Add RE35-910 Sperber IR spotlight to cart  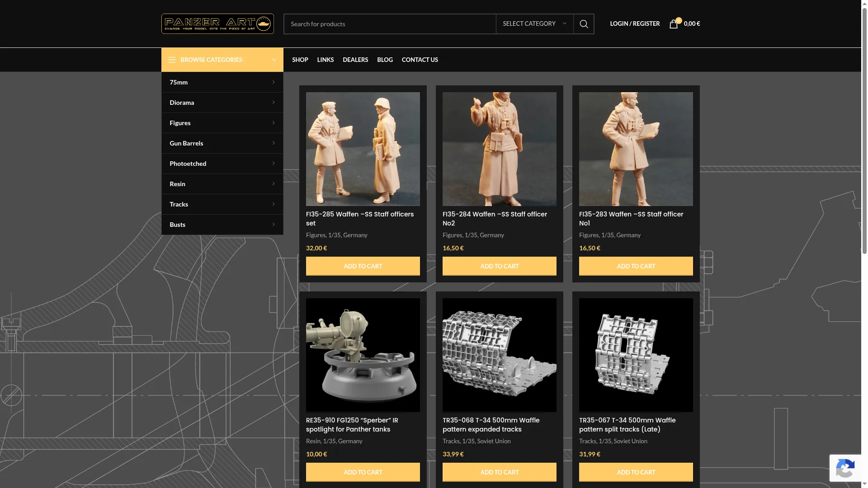[x=363, y=472]
